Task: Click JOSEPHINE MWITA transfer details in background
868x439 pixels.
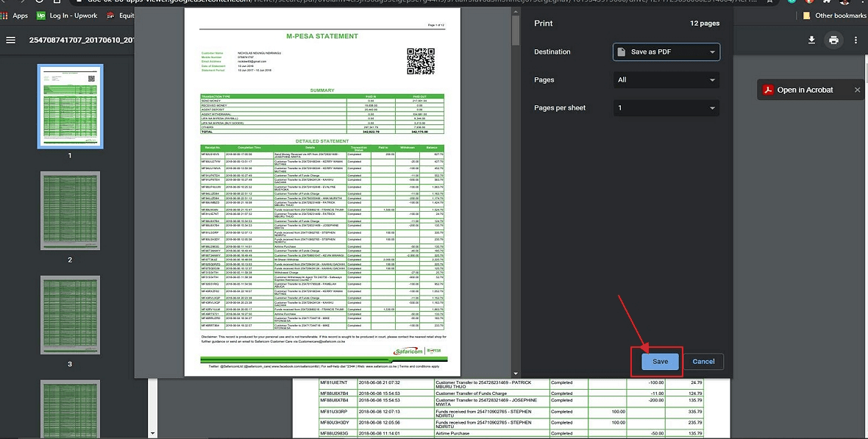Action: pyautogui.click(x=486, y=402)
